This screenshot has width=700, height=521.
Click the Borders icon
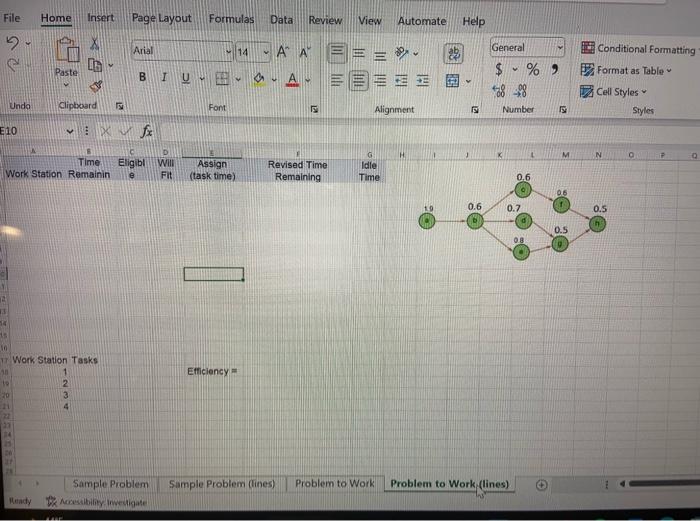click(222, 79)
